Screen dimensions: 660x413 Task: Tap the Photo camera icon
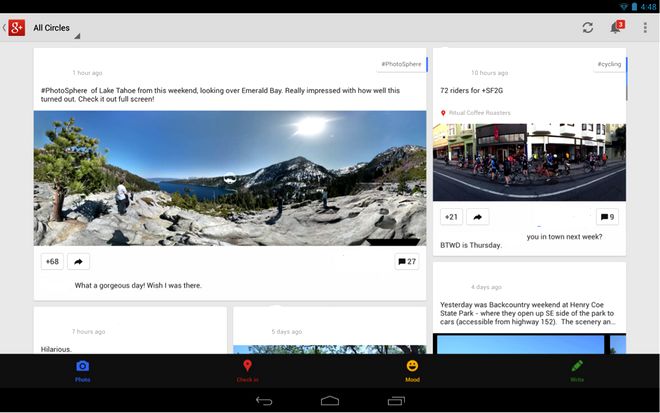82,367
